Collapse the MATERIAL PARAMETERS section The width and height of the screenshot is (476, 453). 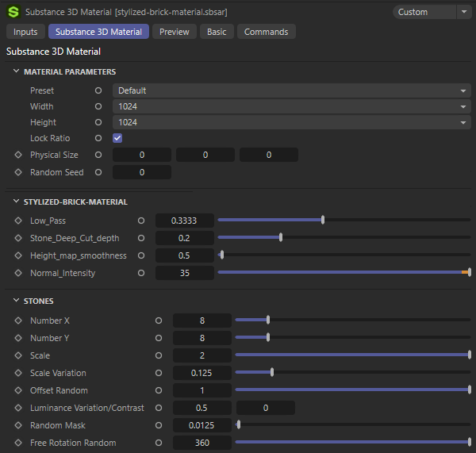click(x=16, y=71)
